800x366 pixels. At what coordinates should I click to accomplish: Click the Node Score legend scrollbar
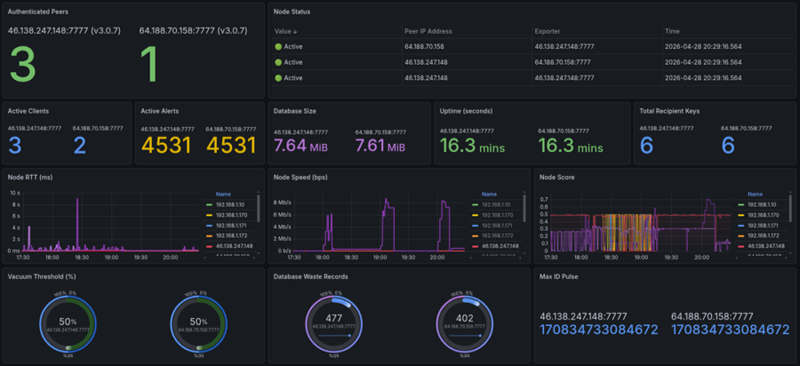pyautogui.click(x=790, y=208)
